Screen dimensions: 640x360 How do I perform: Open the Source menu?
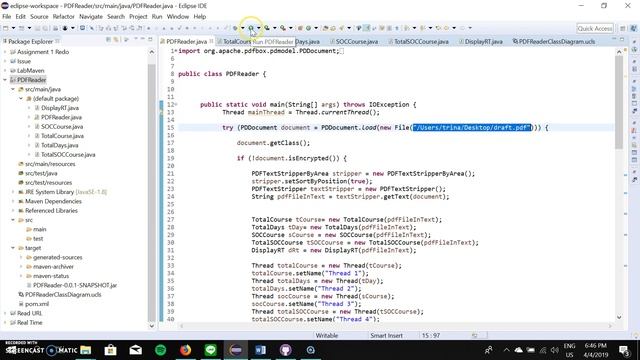click(39, 17)
